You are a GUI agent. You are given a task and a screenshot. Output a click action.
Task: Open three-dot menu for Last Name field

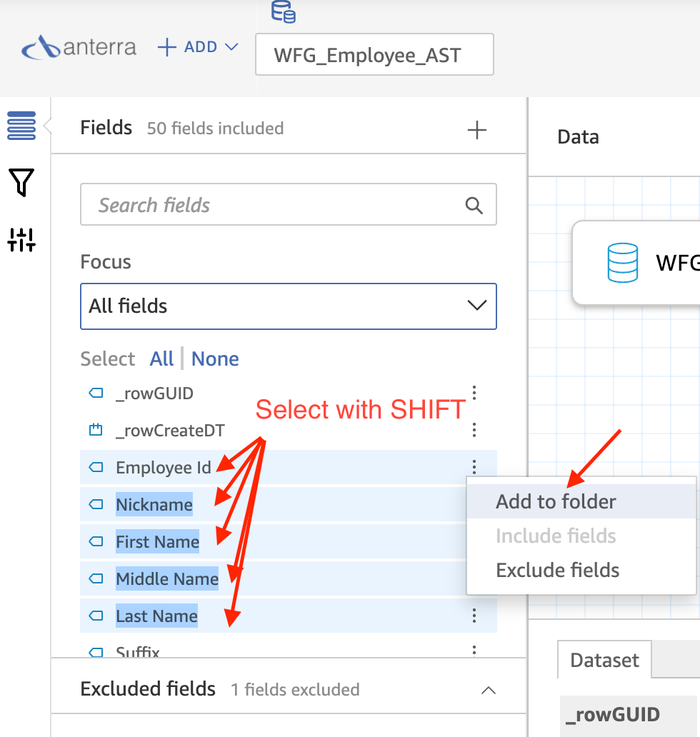tap(474, 616)
